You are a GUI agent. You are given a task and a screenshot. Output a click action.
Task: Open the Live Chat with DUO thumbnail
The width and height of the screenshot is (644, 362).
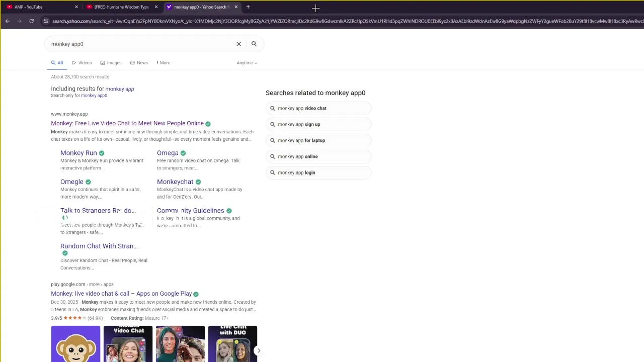click(x=232, y=344)
